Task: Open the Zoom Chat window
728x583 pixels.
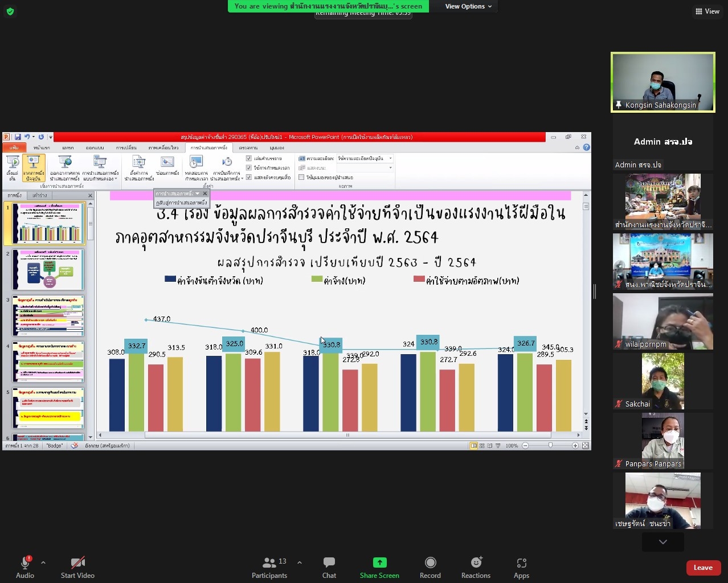Action: point(329,567)
